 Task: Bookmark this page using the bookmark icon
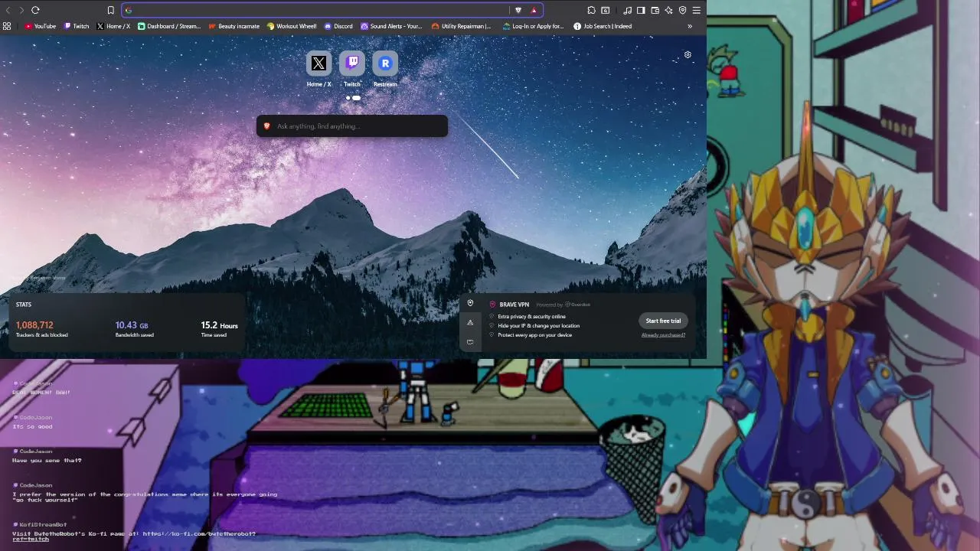point(110,10)
